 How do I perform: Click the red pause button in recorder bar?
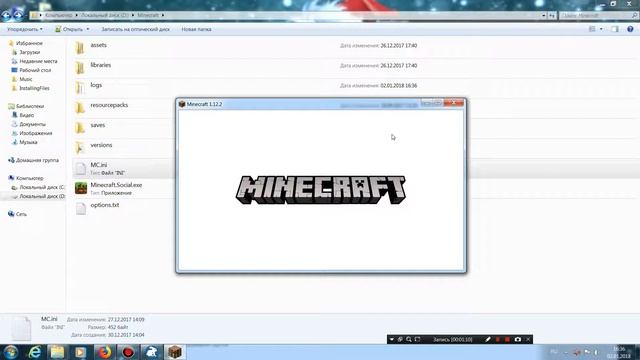(x=498, y=339)
